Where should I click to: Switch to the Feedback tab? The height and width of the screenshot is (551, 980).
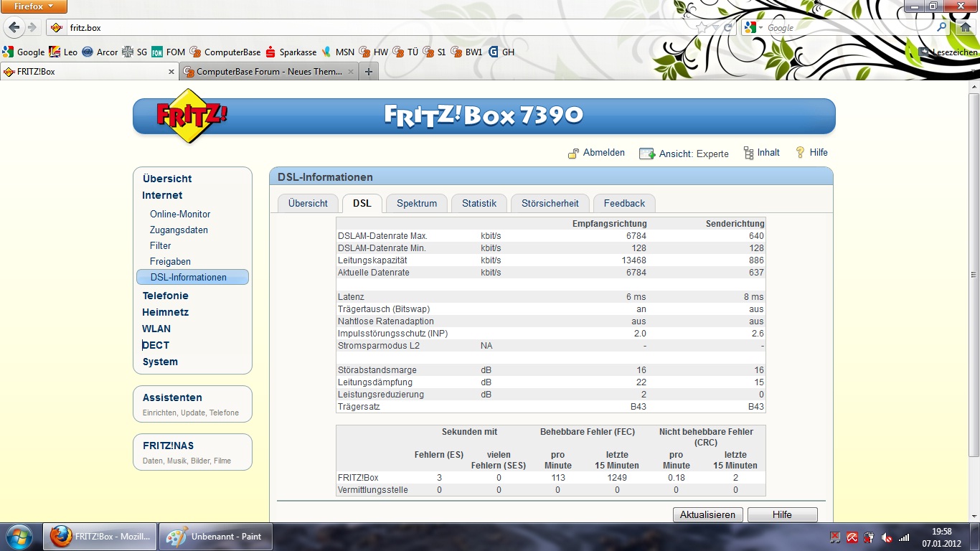coord(624,203)
